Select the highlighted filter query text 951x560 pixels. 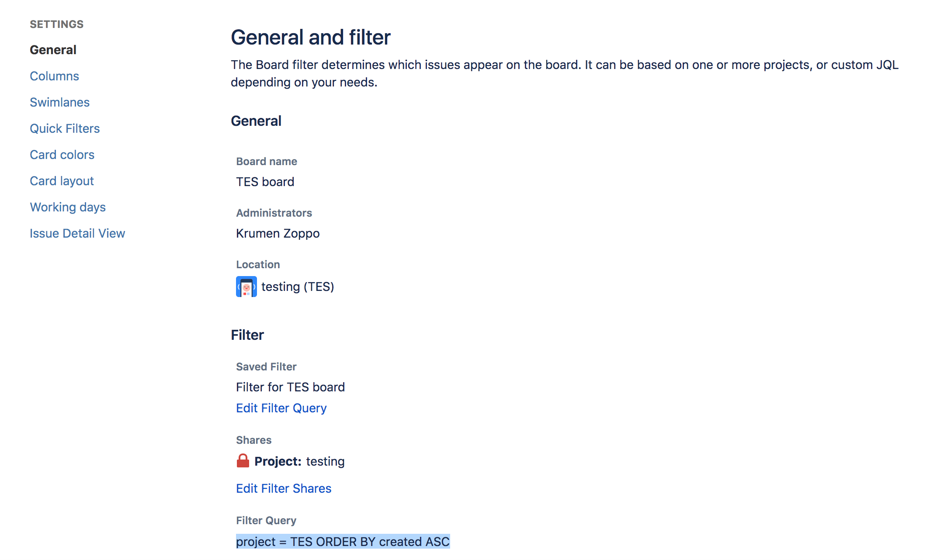point(343,541)
